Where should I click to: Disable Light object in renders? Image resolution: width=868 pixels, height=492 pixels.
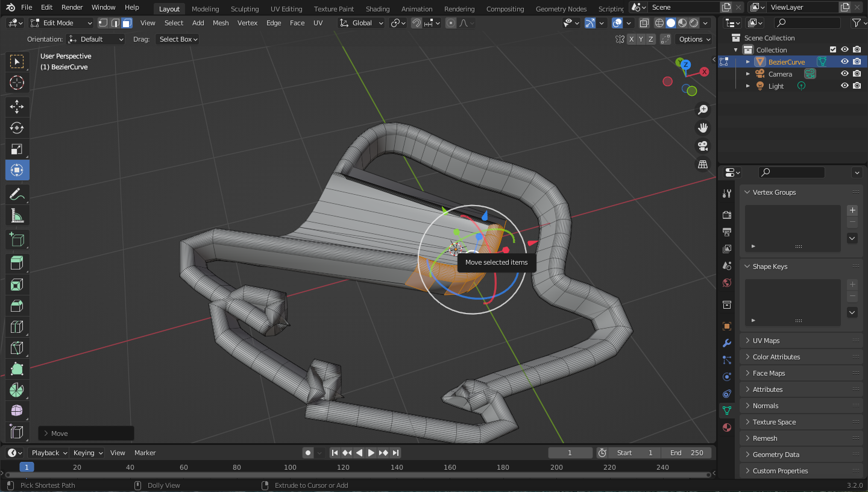[x=857, y=86]
